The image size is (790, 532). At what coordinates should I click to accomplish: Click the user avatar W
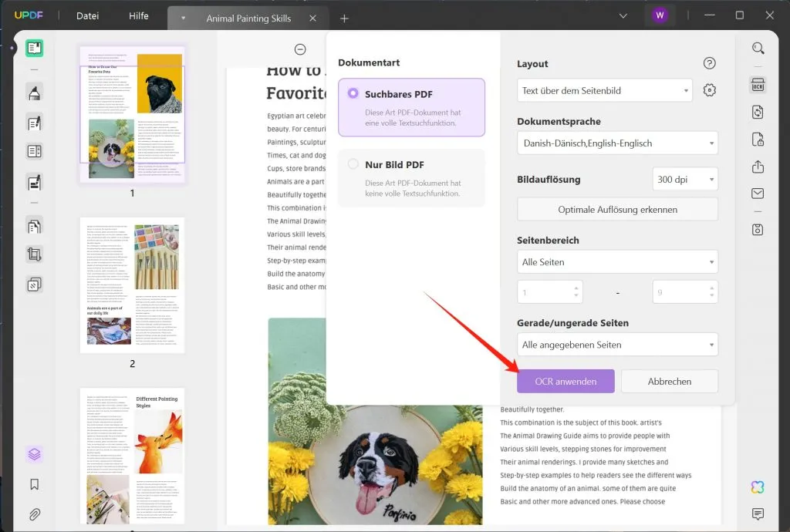[x=660, y=15]
